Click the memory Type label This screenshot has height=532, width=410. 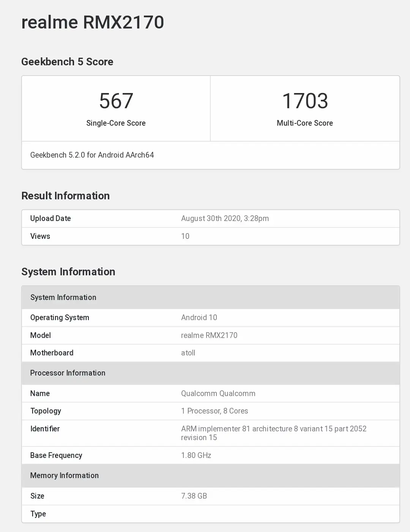pos(38,514)
